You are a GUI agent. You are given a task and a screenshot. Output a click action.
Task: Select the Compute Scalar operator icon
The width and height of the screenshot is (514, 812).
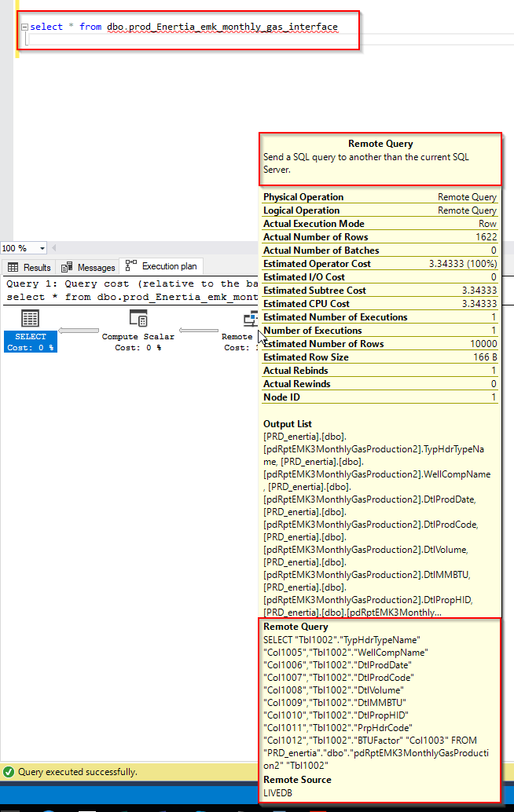[x=138, y=319]
